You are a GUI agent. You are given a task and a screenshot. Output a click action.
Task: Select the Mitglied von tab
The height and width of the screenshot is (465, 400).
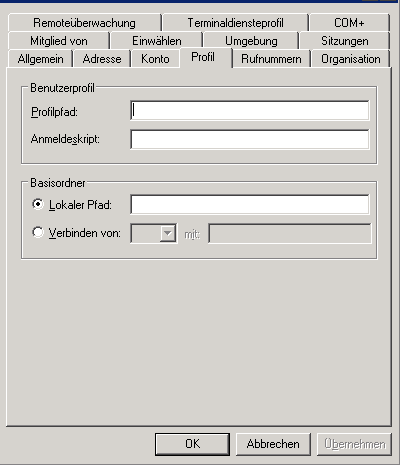click(x=59, y=41)
